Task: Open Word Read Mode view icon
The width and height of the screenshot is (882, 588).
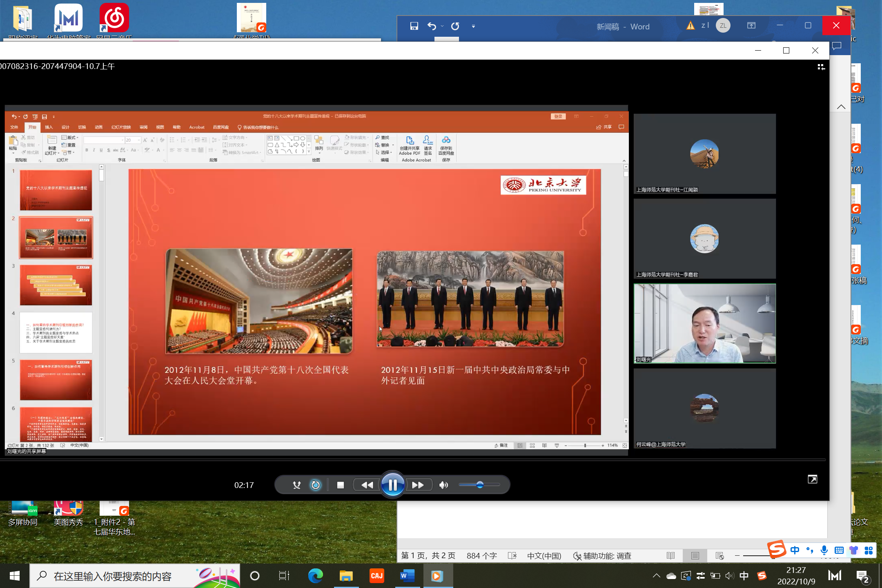Action: 670,556
